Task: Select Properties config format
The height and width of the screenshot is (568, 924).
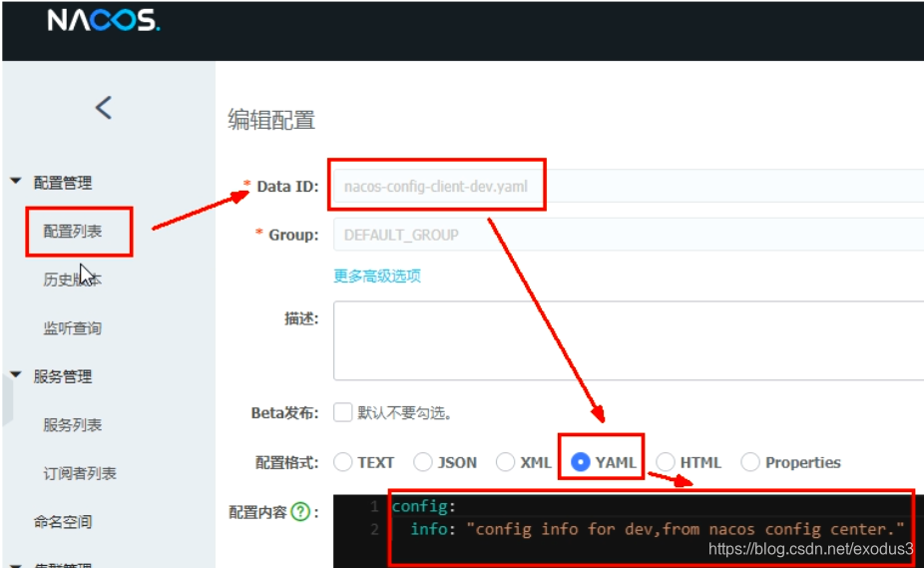Action: tap(750, 462)
